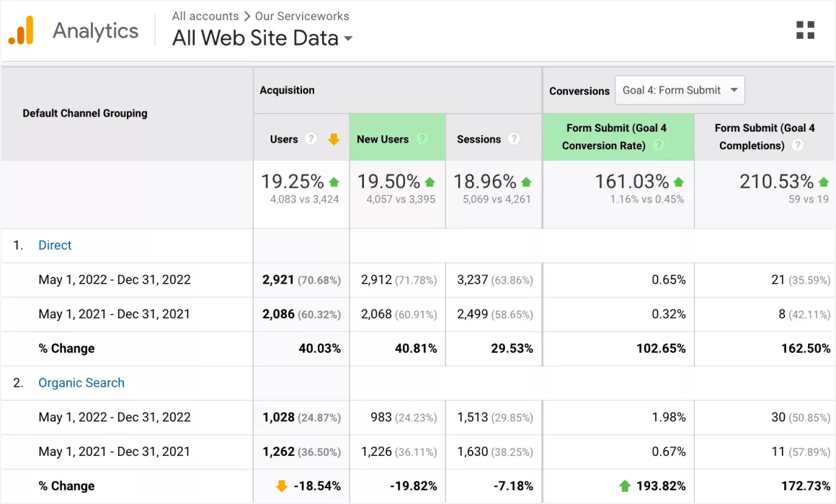This screenshot has width=836, height=504.
Task: Click help icon beside Goal 4 Conversion Rate
Action: [x=659, y=145]
